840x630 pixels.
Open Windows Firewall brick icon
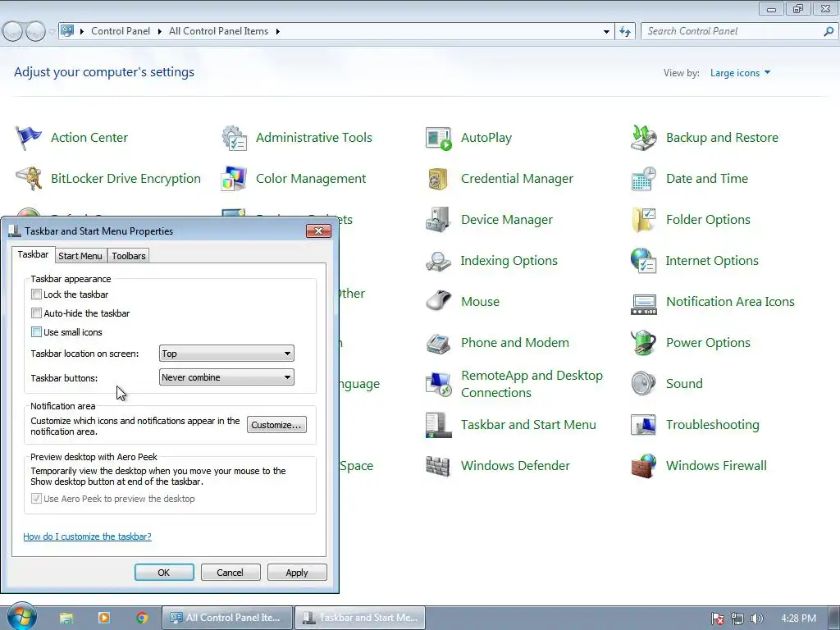click(x=644, y=466)
